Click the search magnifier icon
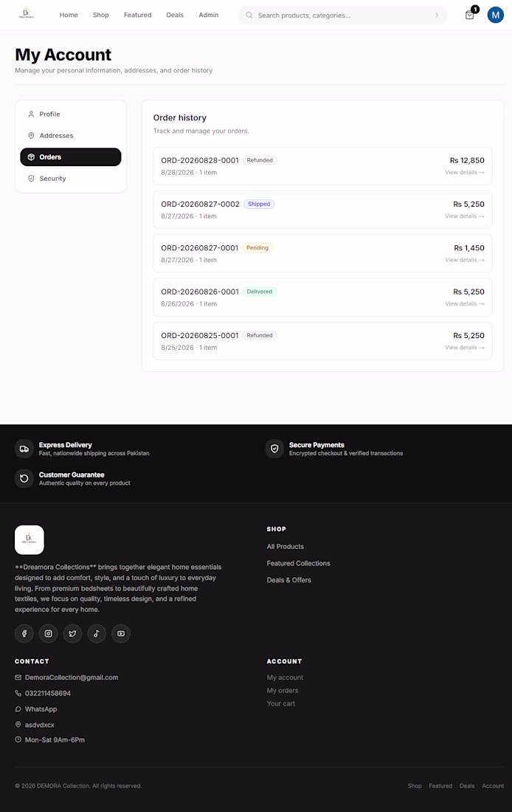Screen dimensions: 512x812 249,15
